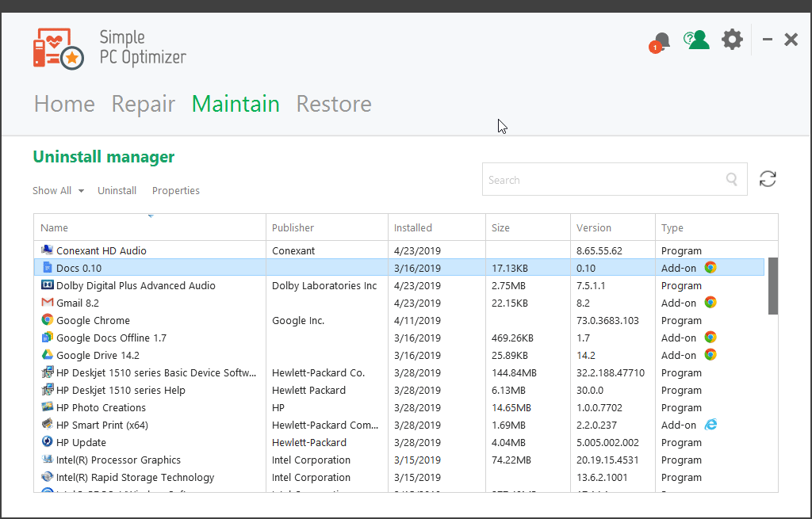Click version 73.0.3683.103 cell
The width and height of the screenshot is (812, 519).
(x=607, y=320)
